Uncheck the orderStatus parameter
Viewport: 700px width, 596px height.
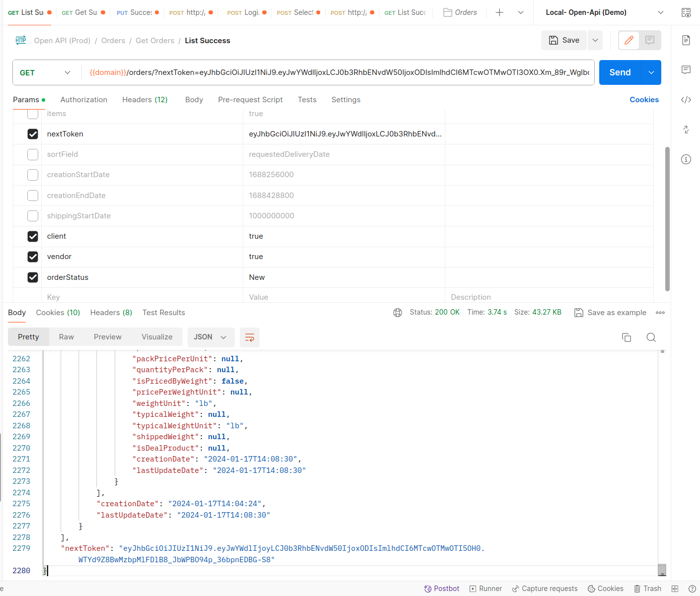[33, 277]
